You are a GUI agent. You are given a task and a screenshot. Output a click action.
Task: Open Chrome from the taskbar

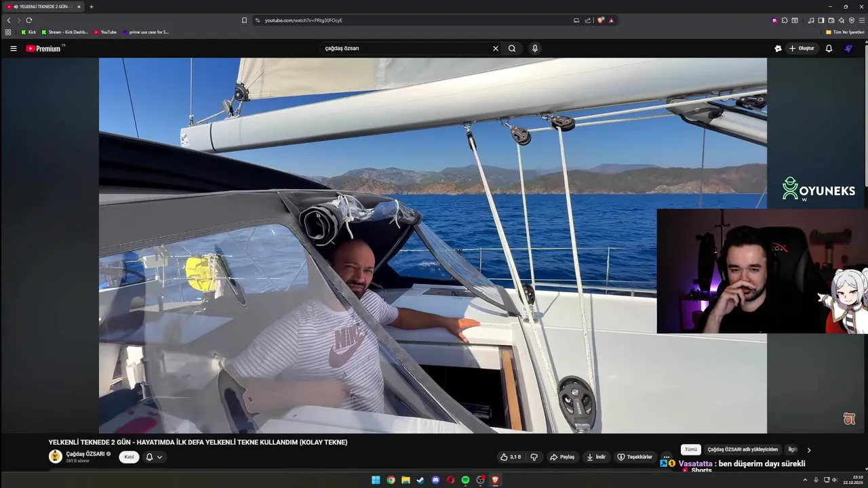(391, 480)
